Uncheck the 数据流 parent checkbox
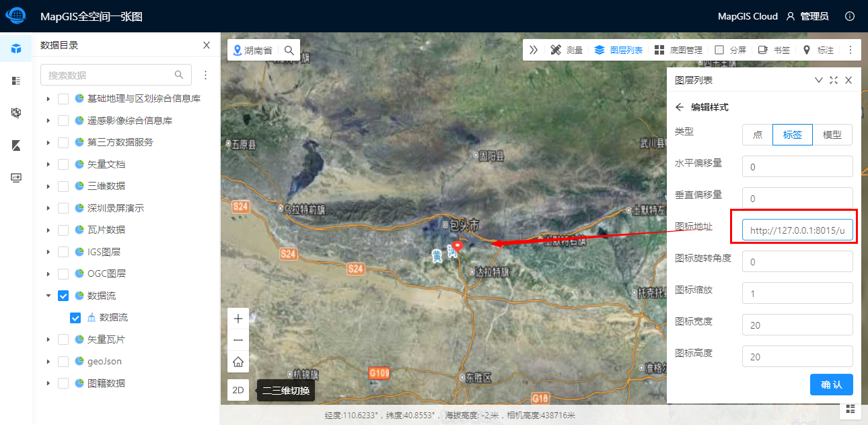Screen dimensions: 868x425 click(63, 296)
